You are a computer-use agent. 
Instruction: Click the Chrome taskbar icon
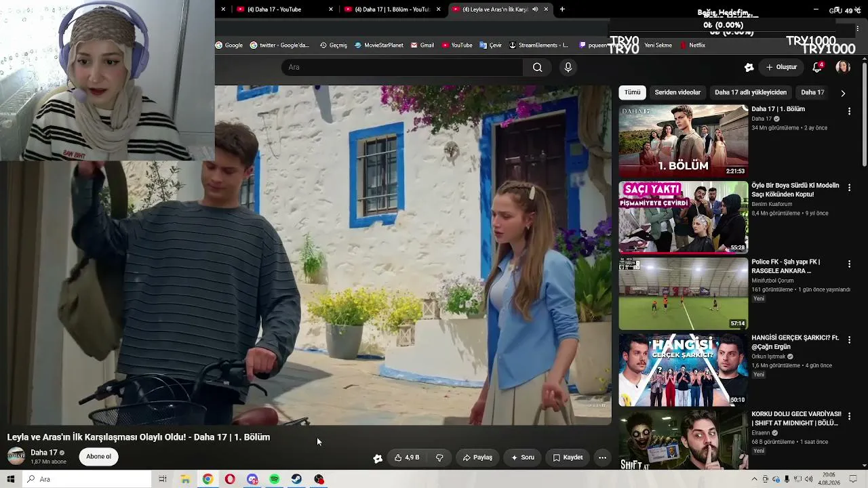tap(208, 479)
